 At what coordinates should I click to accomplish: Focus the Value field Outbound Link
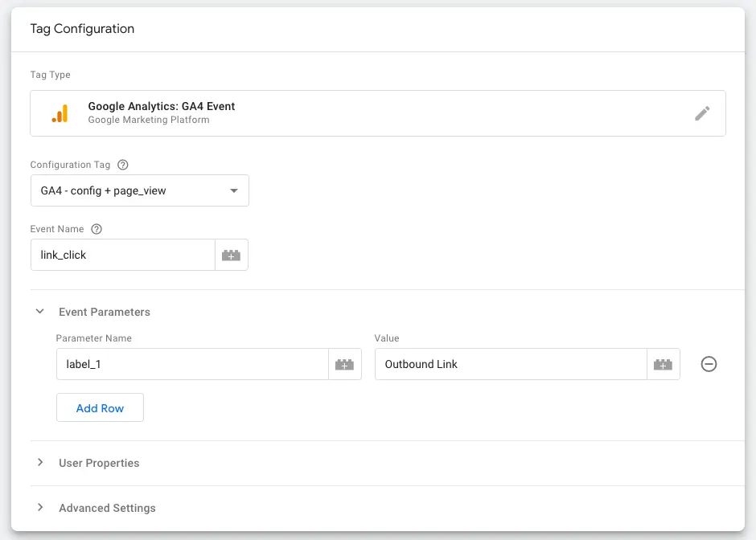[x=511, y=364]
